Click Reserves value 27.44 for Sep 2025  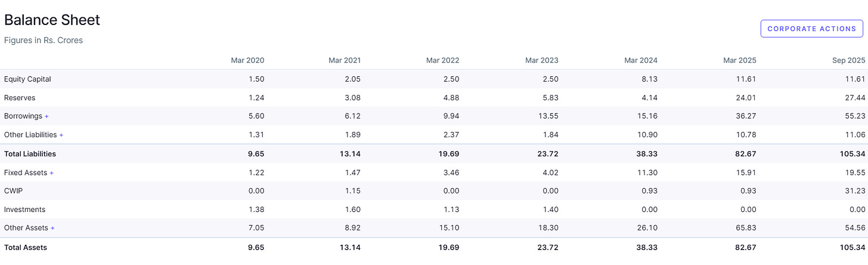(x=857, y=98)
